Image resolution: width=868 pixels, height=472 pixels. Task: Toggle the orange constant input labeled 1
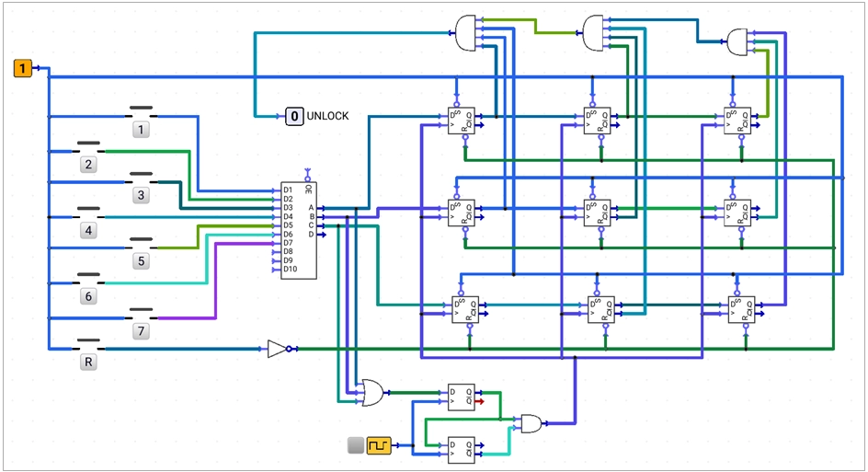coord(23,68)
